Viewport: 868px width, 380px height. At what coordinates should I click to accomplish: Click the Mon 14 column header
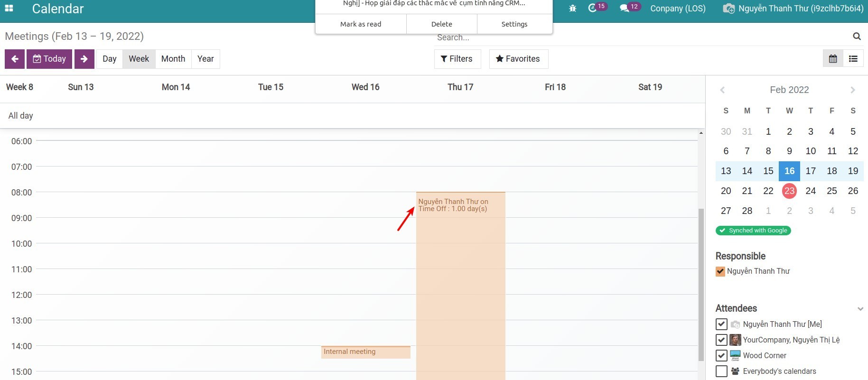[176, 87]
